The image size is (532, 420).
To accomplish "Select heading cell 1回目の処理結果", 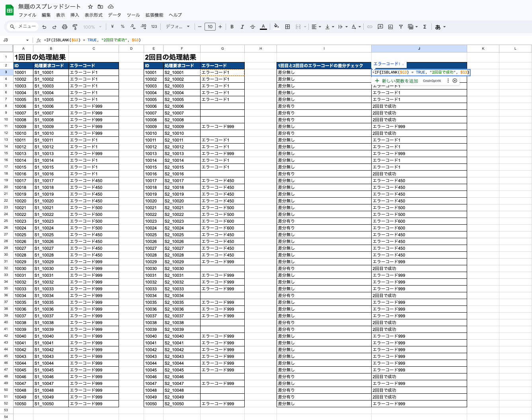I will click(x=40, y=57).
